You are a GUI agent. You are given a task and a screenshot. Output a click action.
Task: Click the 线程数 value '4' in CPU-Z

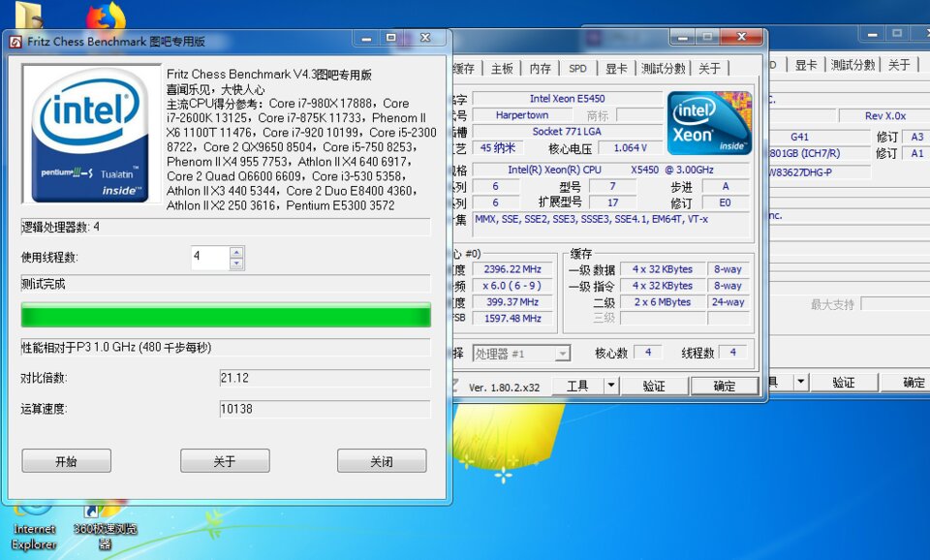pos(733,353)
